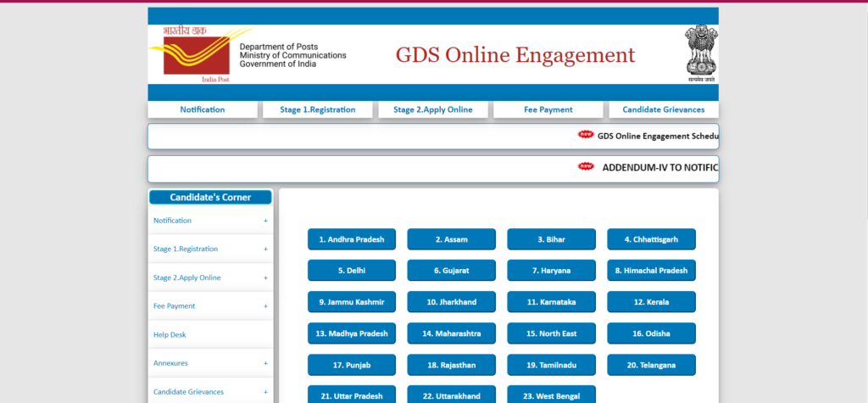Click the Ashoka national emblem image
This screenshot has height=403, width=868.
tap(701, 53)
